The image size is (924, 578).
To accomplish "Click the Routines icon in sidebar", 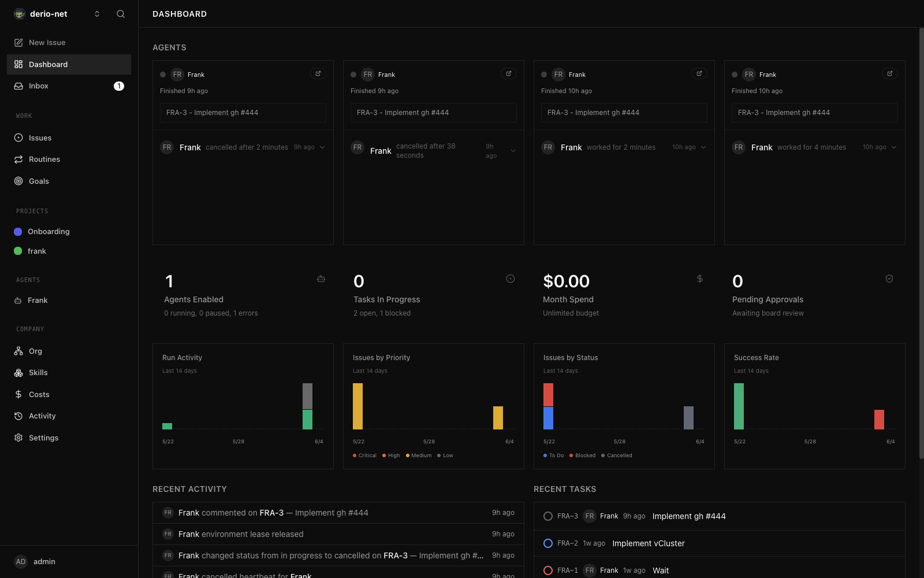I will point(18,160).
